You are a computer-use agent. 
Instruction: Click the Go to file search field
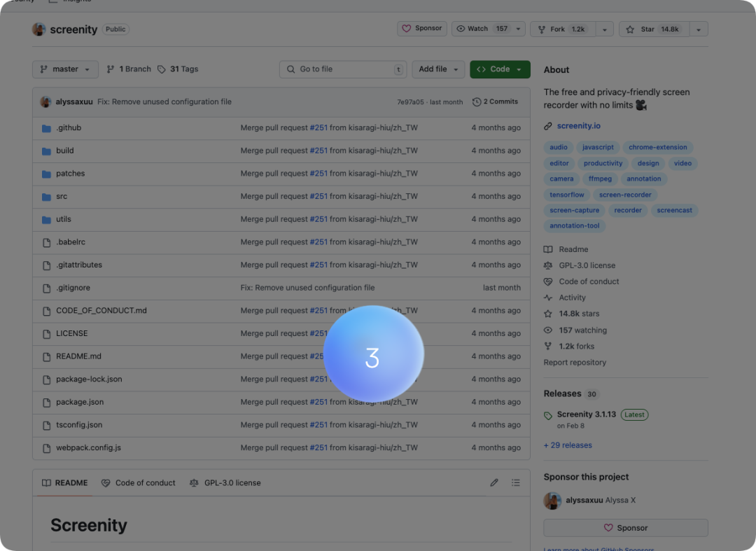343,69
